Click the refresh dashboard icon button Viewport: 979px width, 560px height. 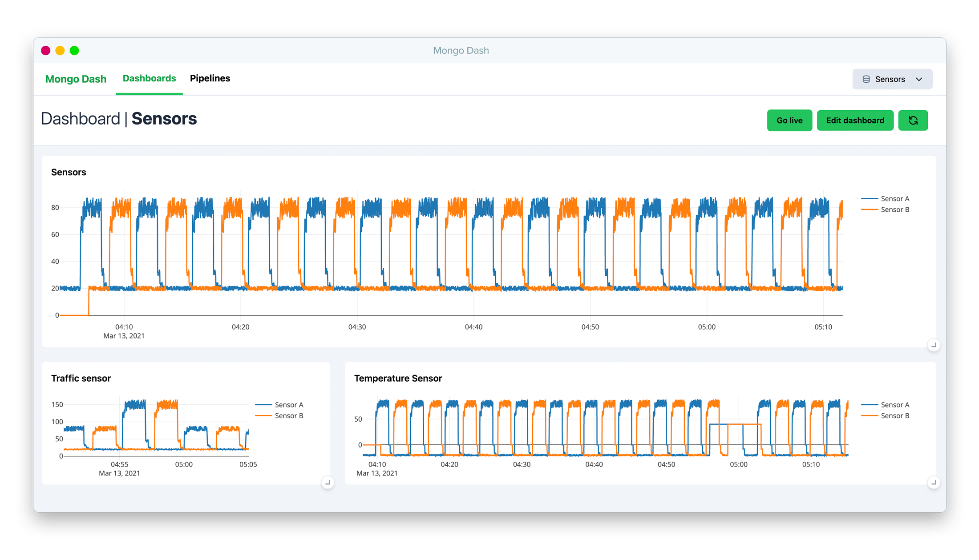(x=913, y=121)
